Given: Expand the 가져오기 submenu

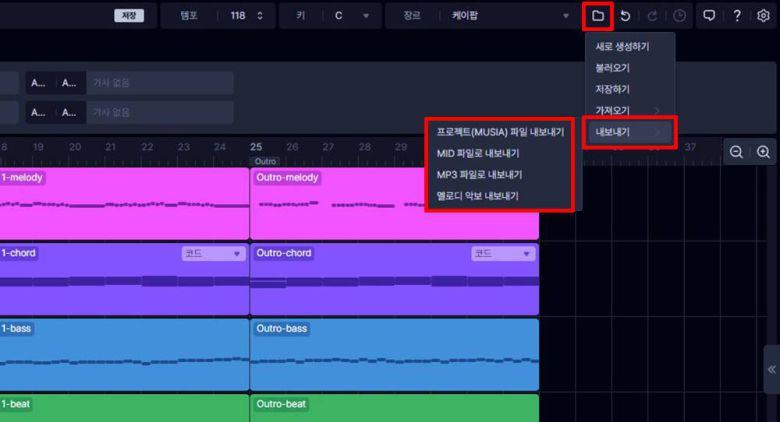Looking at the screenshot, I should [x=630, y=110].
